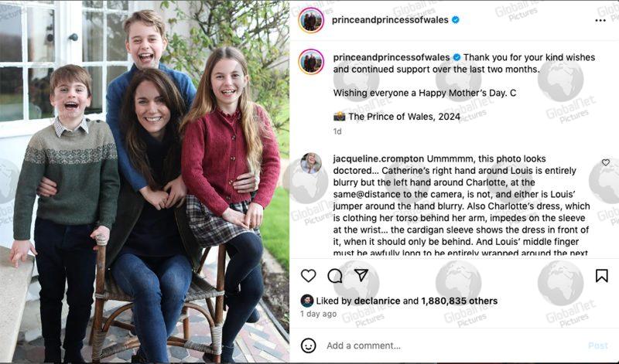Click the family photo in the post

tap(145, 182)
